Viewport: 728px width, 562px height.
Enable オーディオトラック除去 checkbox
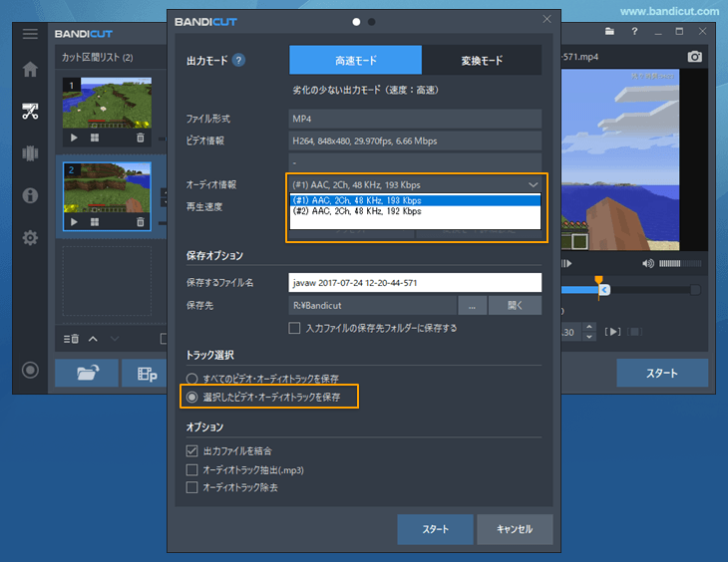[x=191, y=487]
